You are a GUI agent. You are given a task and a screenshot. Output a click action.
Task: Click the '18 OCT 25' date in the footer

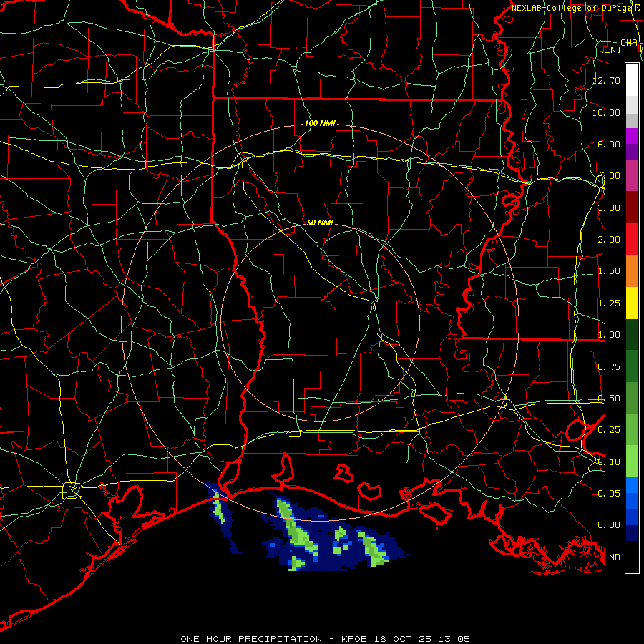404,639
